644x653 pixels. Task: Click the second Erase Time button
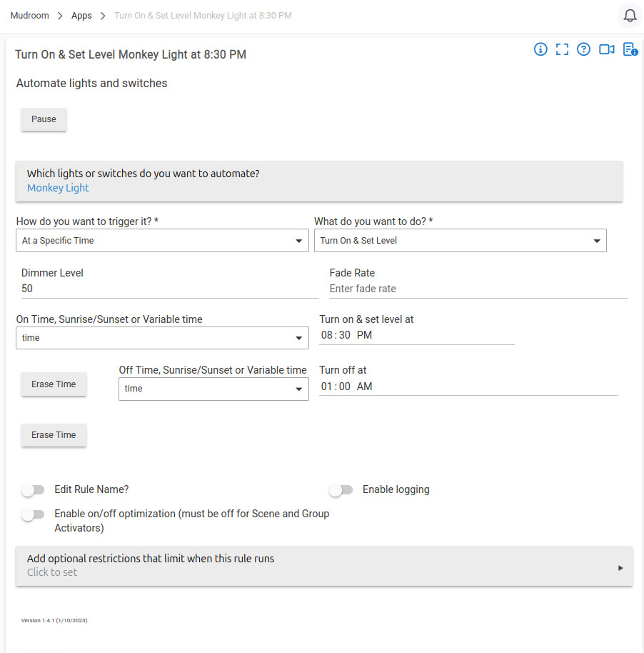pyautogui.click(x=54, y=435)
